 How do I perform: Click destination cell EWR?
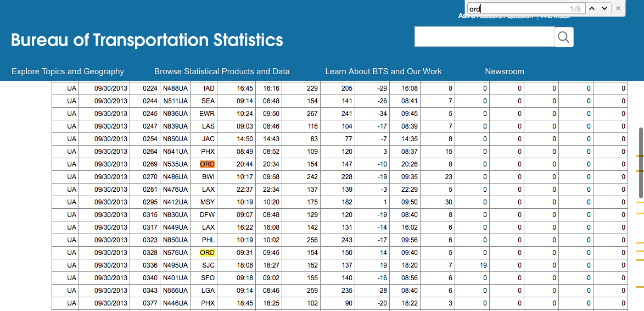pos(208,114)
